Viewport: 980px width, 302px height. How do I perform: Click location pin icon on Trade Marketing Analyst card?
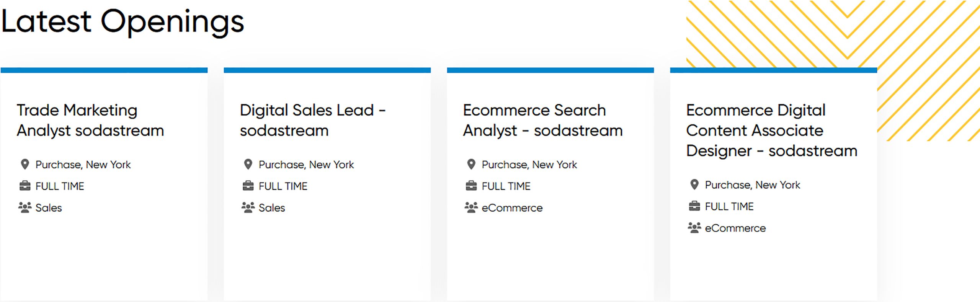tap(25, 164)
